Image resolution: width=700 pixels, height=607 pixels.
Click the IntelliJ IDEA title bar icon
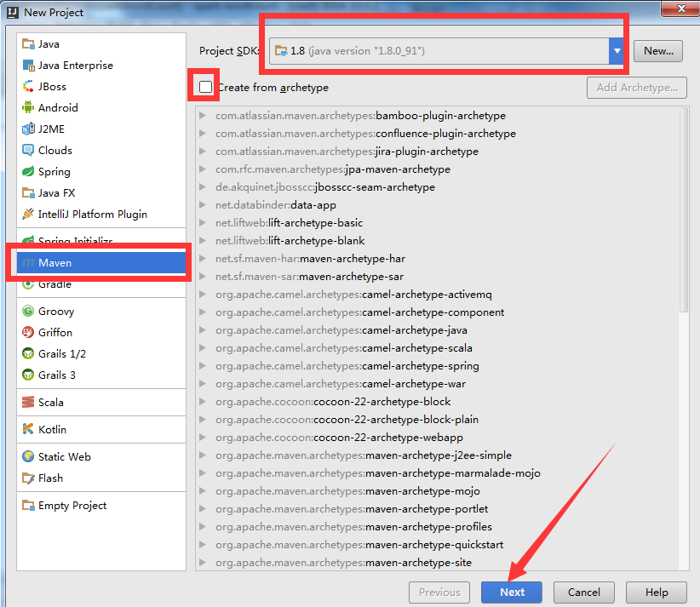[x=13, y=13]
